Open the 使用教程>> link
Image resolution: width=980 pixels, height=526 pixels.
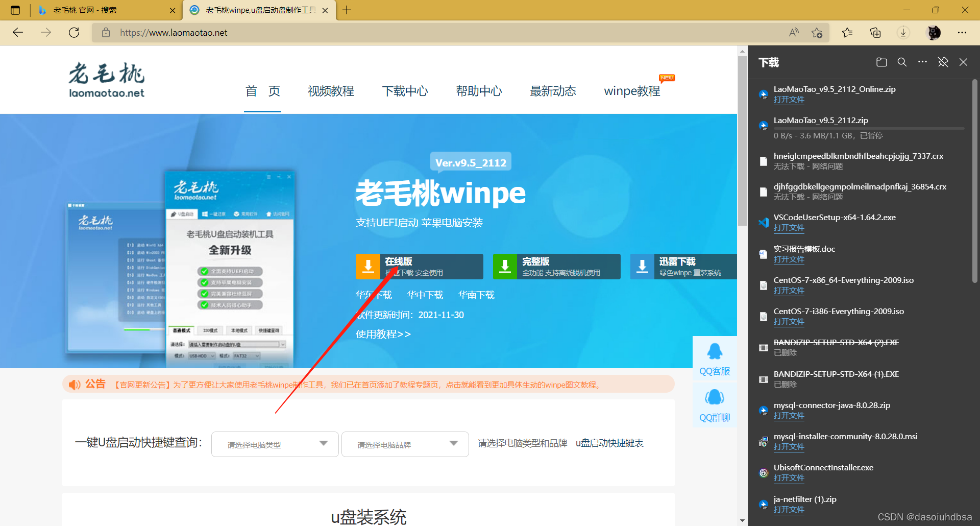(383, 334)
